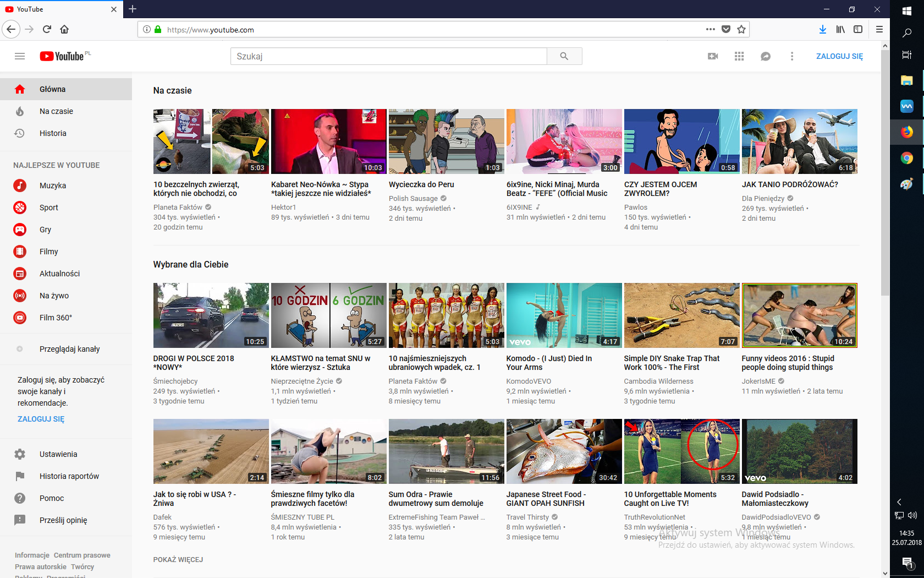
Task: Open the JAK TANIO PODRÓŻOWAĆ? video title
Action: point(790,184)
